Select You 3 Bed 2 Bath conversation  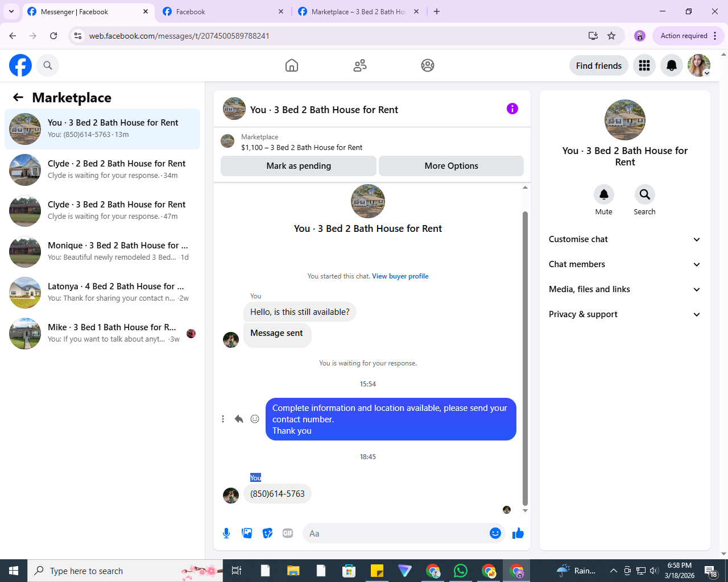102,129
